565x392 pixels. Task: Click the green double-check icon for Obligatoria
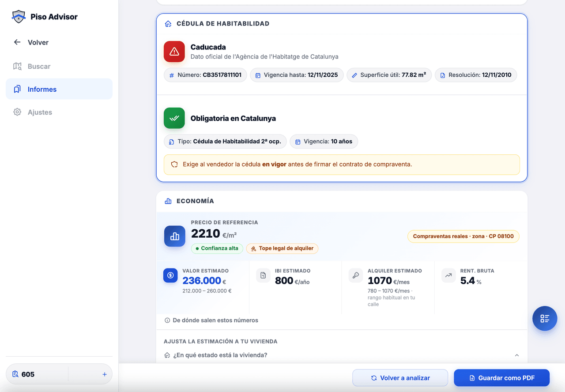coord(174,118)
